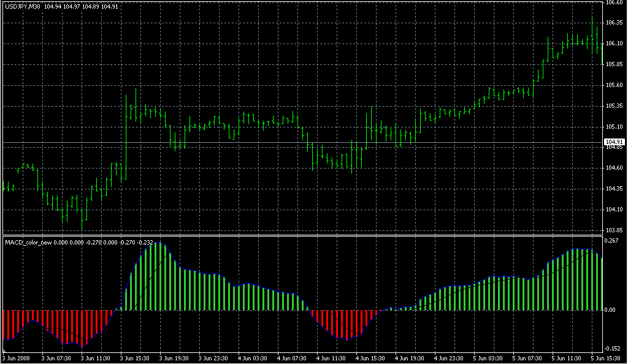The height and width of the screenshot is (364, 628).
Task: Click the 106.10 price scale label
Action: point(614,44)
